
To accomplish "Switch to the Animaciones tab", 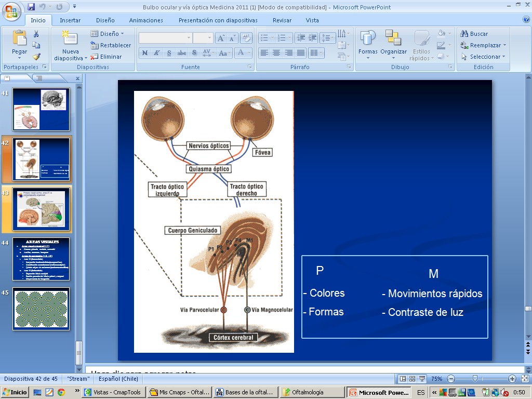I will tap(146, 20).
